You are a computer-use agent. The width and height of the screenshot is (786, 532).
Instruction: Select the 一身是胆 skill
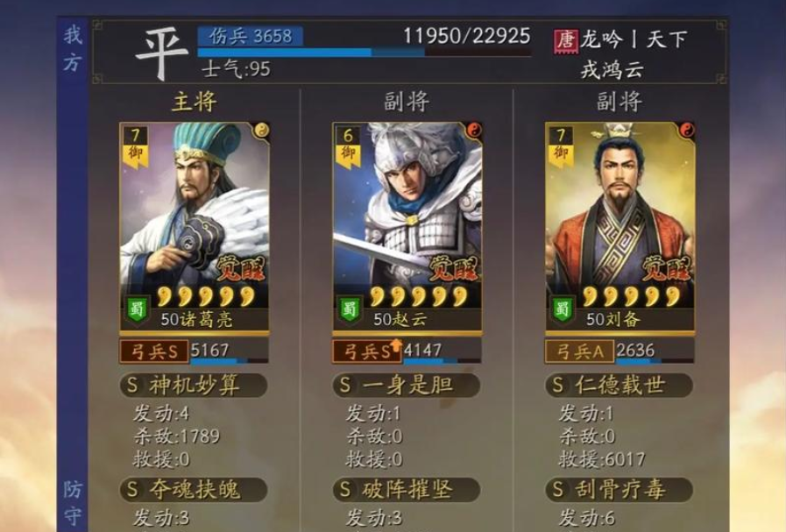(x=406, y=385)
